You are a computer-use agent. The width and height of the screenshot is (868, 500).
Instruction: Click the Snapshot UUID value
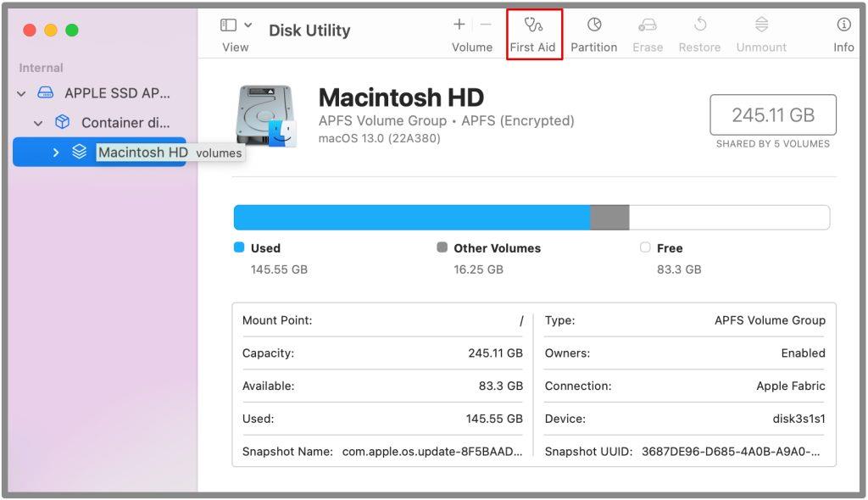(x=731, y=452)
